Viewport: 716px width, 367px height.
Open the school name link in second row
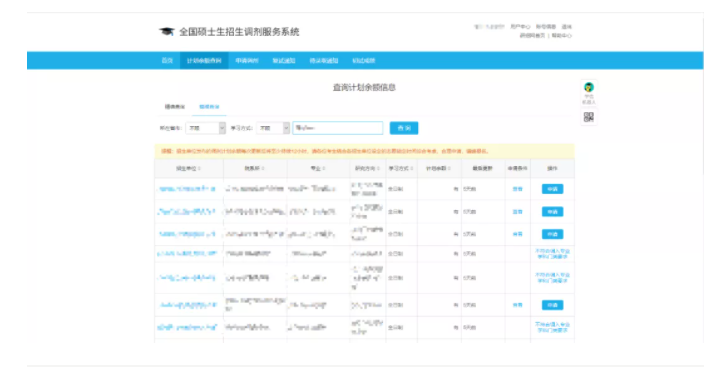(186, 212)
